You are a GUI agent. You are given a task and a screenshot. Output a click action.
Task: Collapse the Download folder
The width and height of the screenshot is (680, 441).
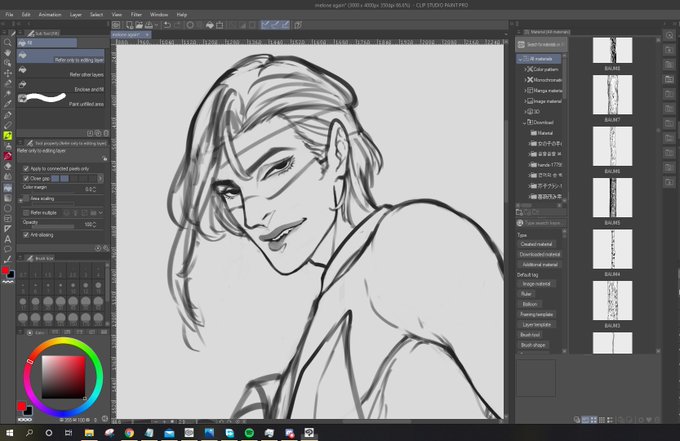[x=525, y=123]
